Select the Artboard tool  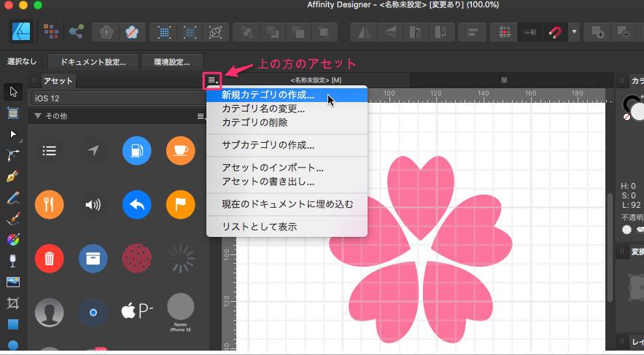tap(12, 112)
